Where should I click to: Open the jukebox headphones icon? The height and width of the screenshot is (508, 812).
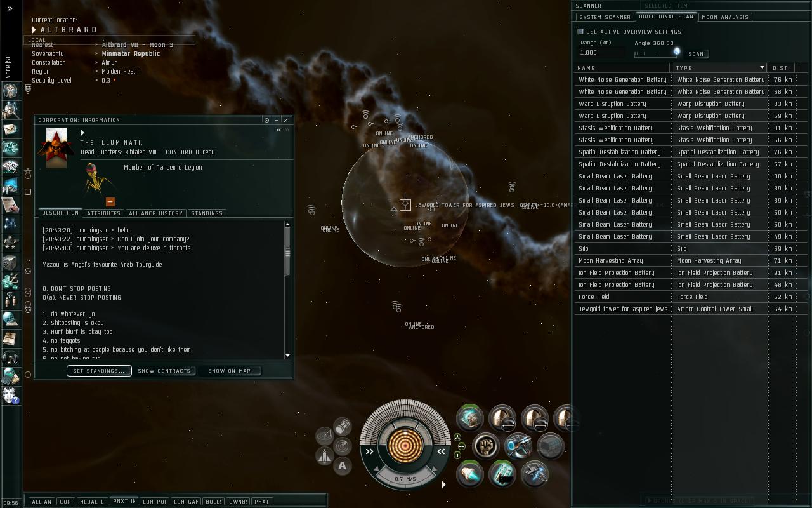(10, 358)
